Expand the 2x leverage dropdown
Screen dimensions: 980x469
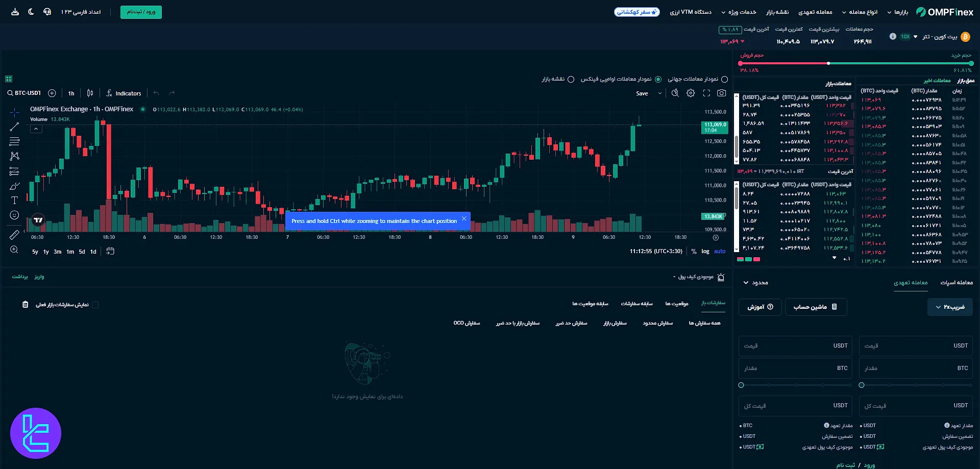(950, 307)
